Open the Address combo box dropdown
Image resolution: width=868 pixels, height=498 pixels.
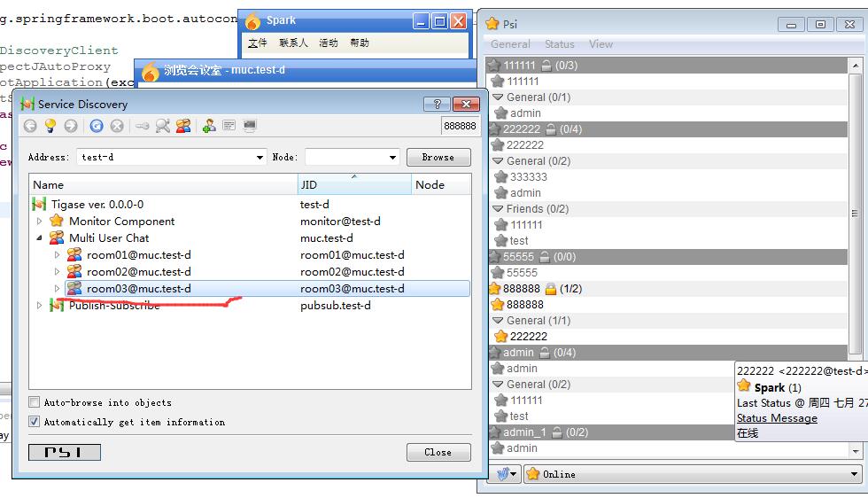(260, 158)
